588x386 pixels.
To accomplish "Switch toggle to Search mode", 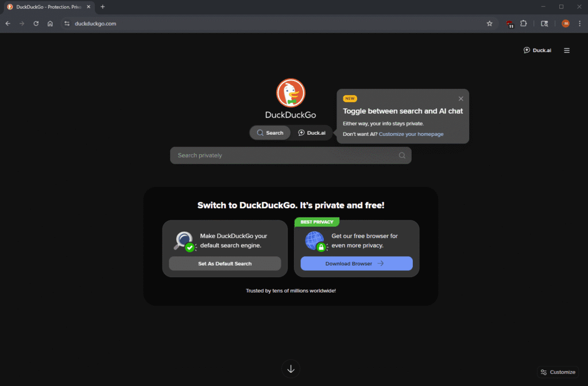I will (x=270, y=132).
